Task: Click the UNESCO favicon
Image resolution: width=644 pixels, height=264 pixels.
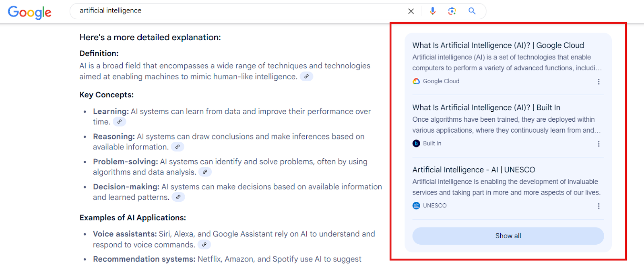Action: tap(416, 206)
